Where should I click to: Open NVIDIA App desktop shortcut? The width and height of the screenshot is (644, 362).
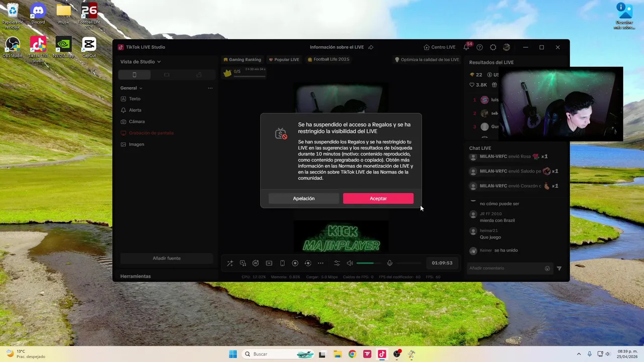click(x=63, y=47)
